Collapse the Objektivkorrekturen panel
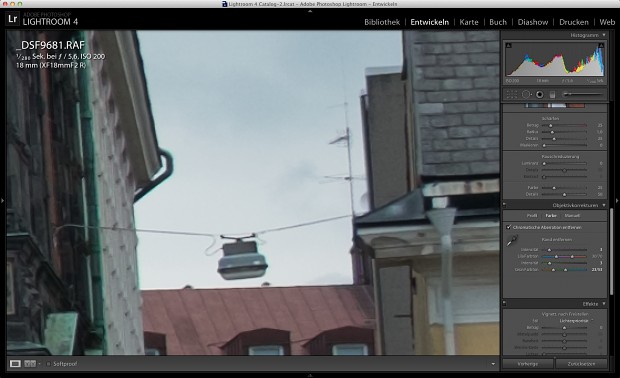 (604, 205)
